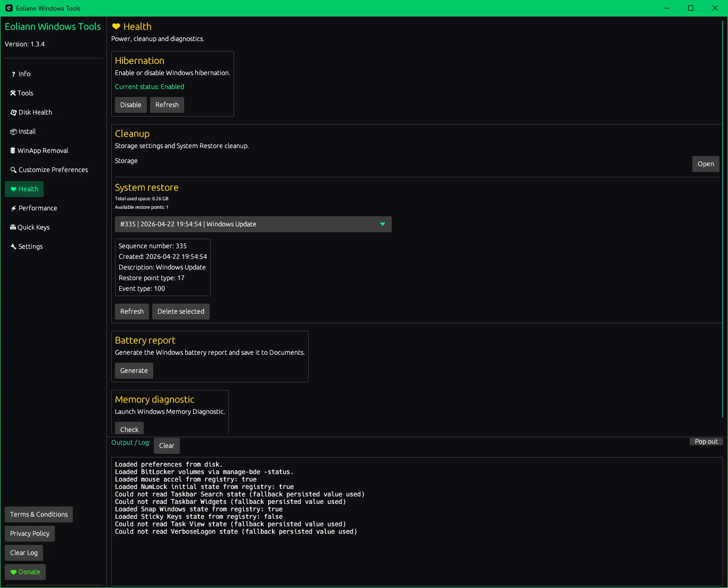Expand the restore point dropdown arrow
The width and height of the screenshot is (728, 588).
click(x=382, y=224)
